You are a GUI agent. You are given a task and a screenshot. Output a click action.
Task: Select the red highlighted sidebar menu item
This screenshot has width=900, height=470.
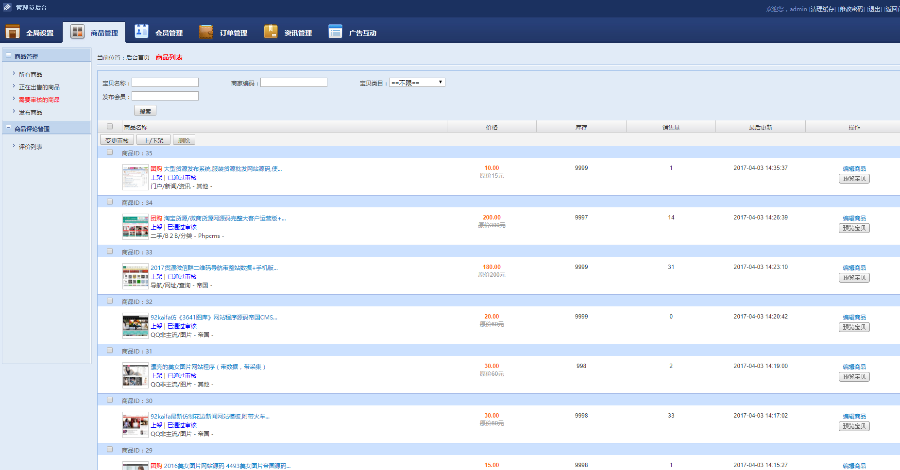pos(39,100)
